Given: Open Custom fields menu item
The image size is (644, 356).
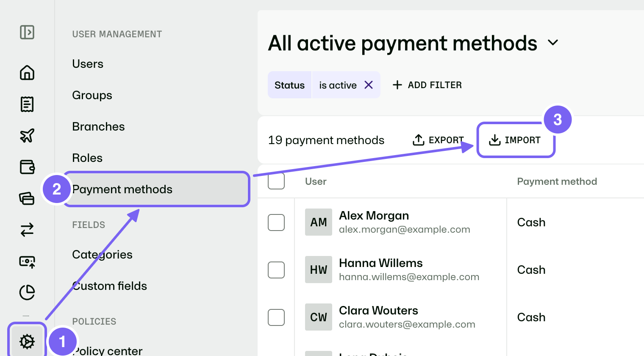Looking at the screenshot, I should point(109,286).
